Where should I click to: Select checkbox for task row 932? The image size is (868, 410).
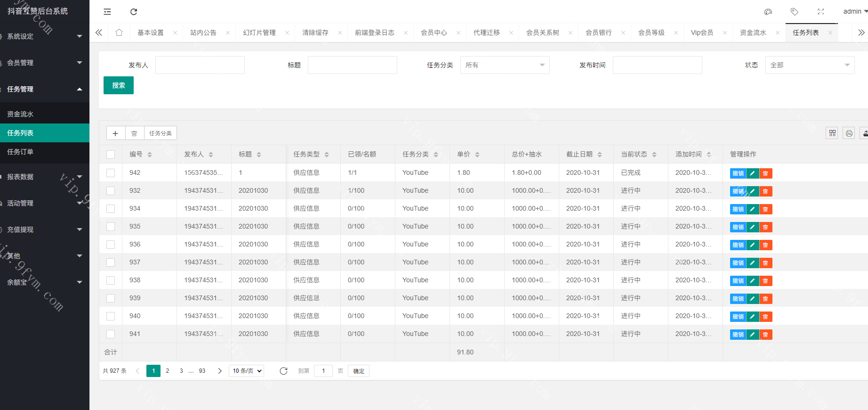[x=111, y=191]
